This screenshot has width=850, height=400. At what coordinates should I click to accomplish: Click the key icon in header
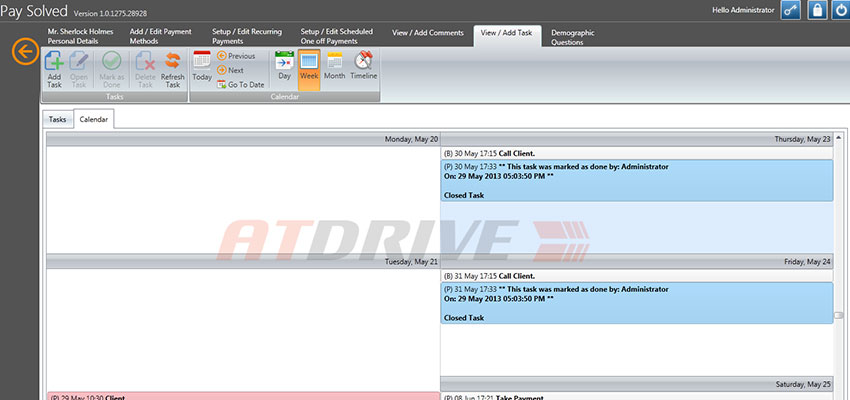click(x=791, y=10)
